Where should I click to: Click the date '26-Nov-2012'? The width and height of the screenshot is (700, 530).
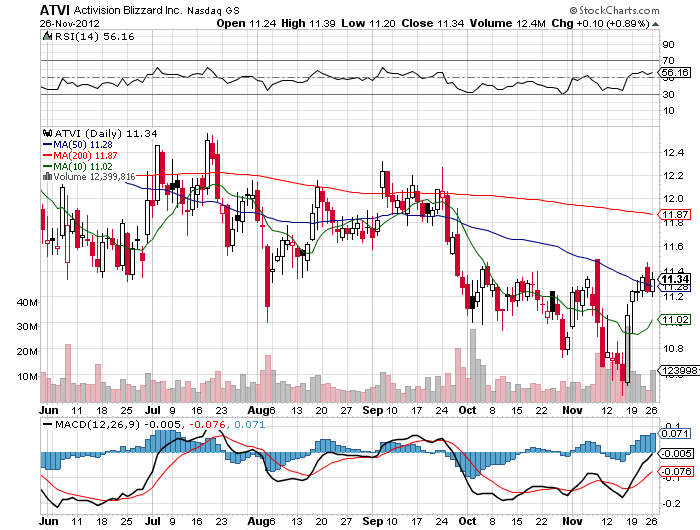[x=69, y=23]
